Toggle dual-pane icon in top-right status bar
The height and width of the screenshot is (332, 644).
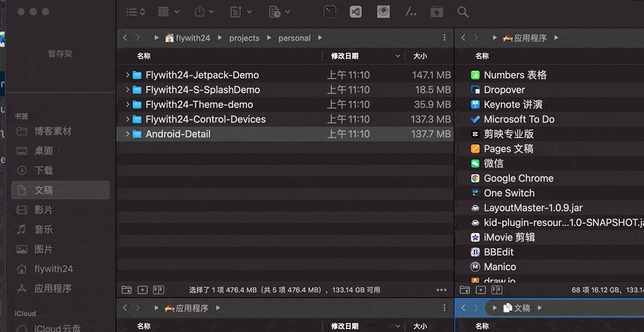point(497,290)
